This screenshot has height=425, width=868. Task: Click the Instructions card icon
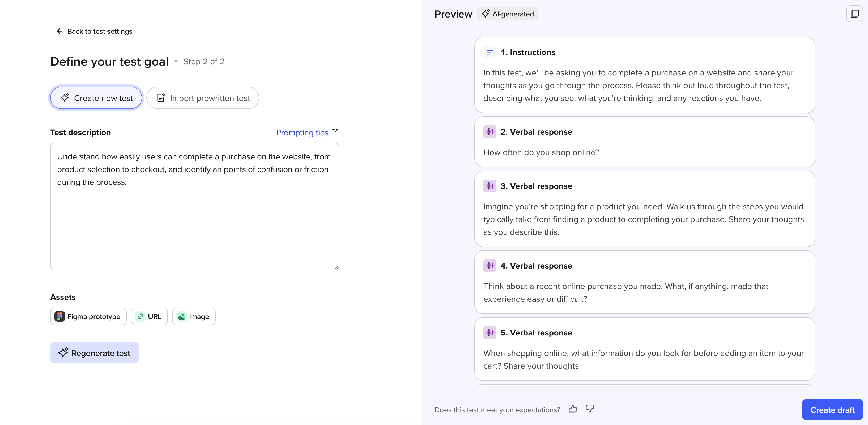(490, 52)
